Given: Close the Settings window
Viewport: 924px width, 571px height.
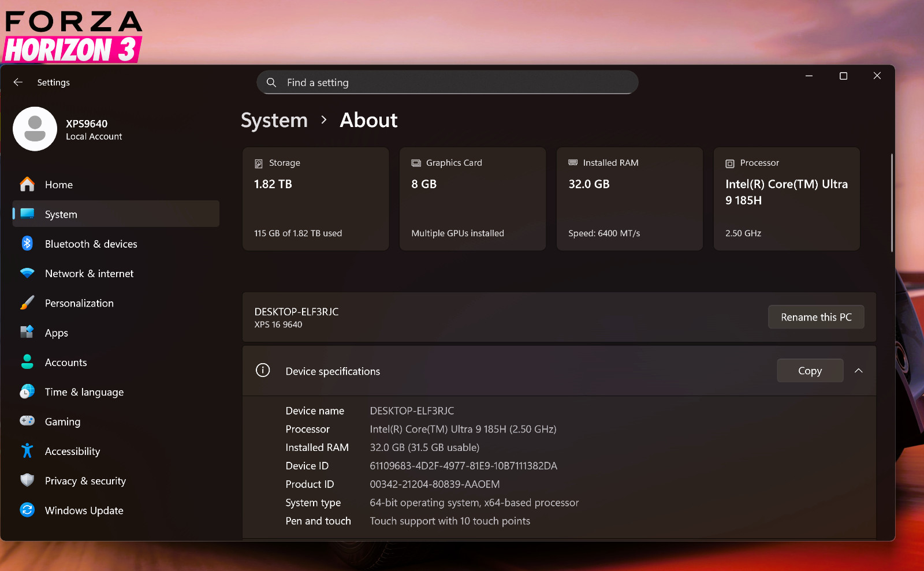Looking at the screenshot, I should click(877, 76).
